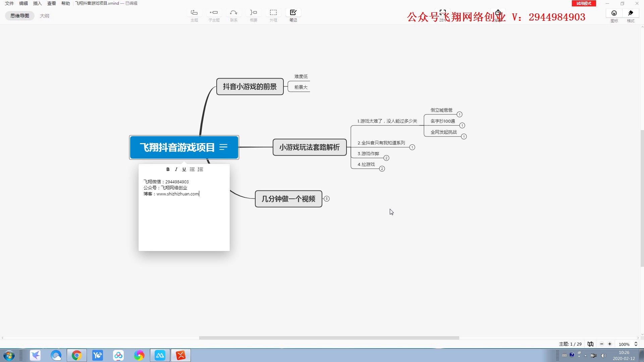Toggle numbered list in the note editor
This screenshot has width=644, height=362.
tap(200, 169)
